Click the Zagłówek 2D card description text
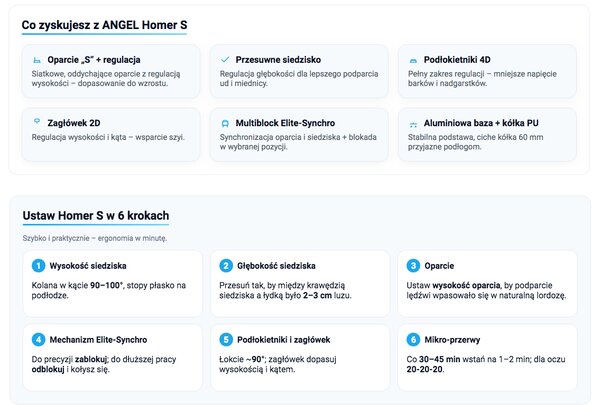Image resolution: width=600 pixels, height=405 pixels. pyautogui.click(x=108, y=137)
